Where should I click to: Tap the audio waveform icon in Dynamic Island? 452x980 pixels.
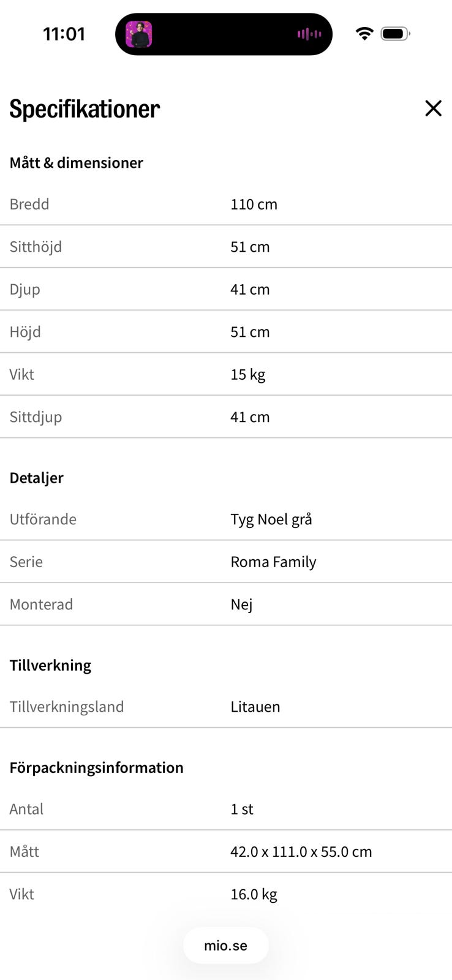pyautogui.click(x=309, y=34)
